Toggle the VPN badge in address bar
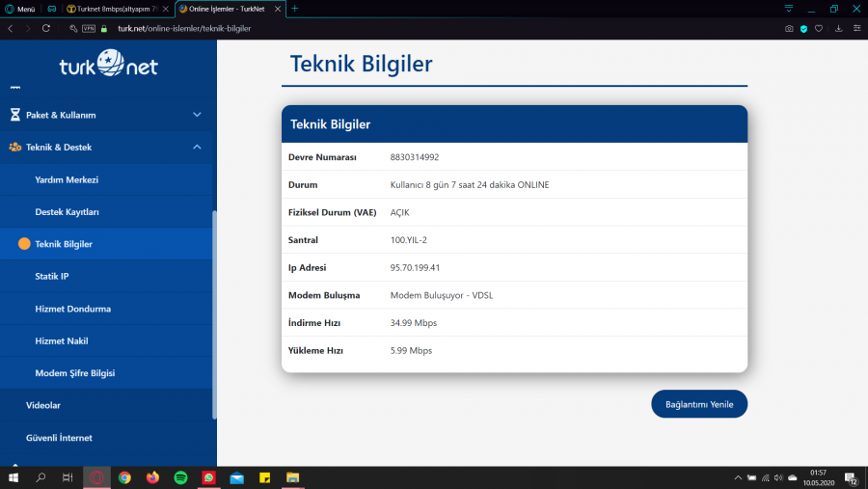Screen dimensions: 868x489 [89, 28]
